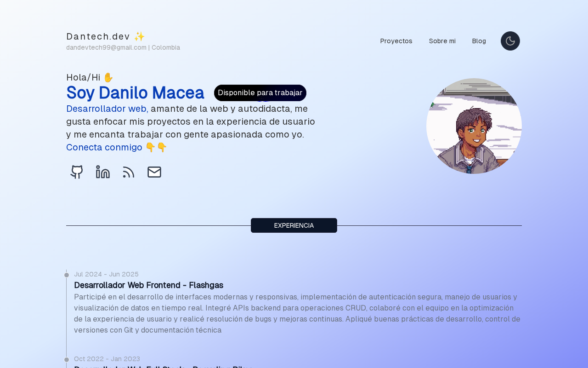Viewport: 588px width, 368px height.
Task: Open the LinkedIn profile icon
Action: [103, 172]
